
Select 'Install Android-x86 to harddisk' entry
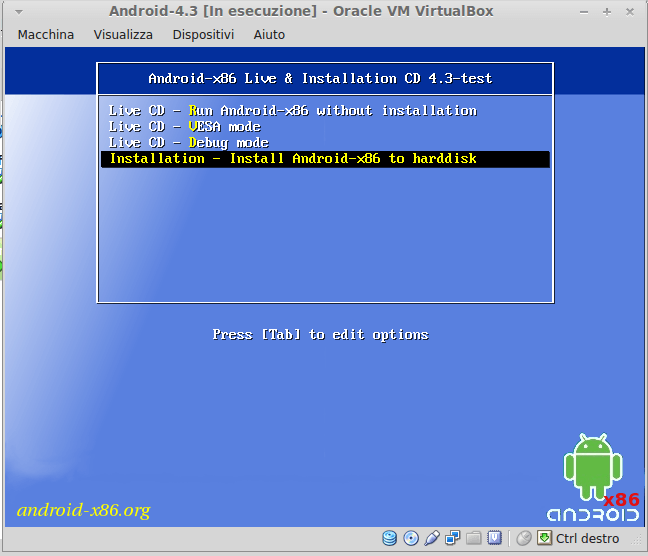pyautogui.click(x=325, y=159)
